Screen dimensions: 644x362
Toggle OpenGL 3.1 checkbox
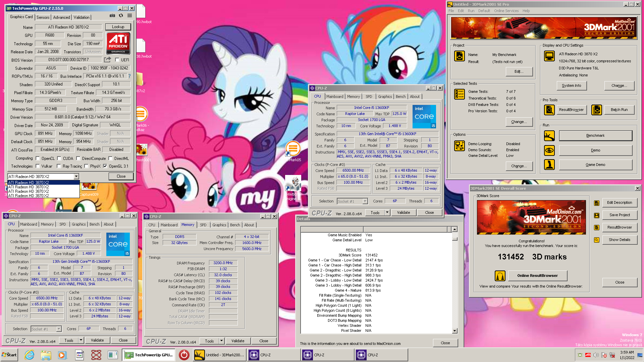coord(105,166)
